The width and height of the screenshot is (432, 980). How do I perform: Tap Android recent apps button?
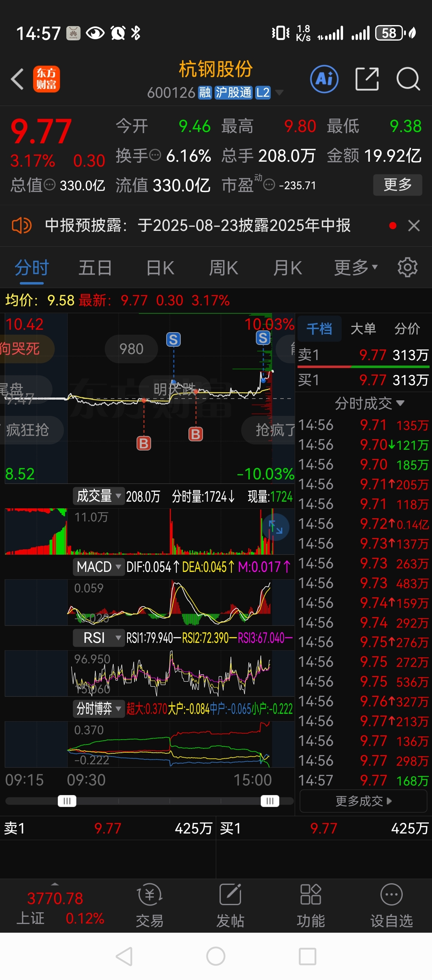(x=307, y=956)
